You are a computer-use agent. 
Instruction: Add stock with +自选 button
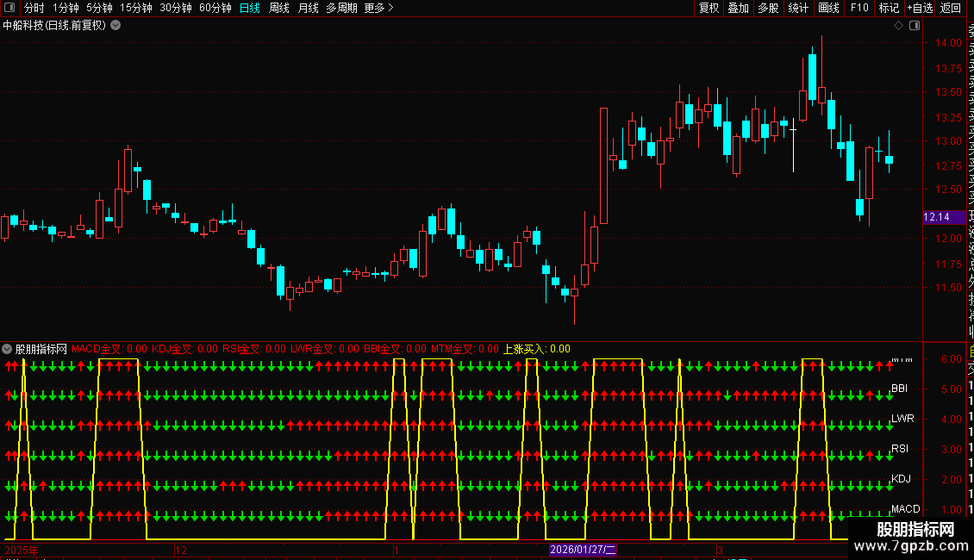pos(920,8)
